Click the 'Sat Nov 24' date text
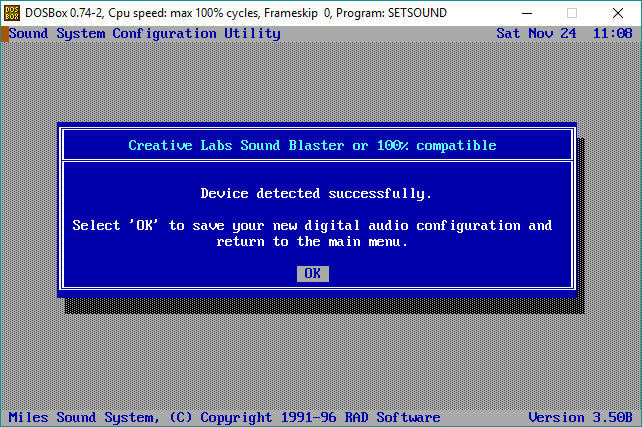Viewport: 642px width, 427px height. coord(536,33)
